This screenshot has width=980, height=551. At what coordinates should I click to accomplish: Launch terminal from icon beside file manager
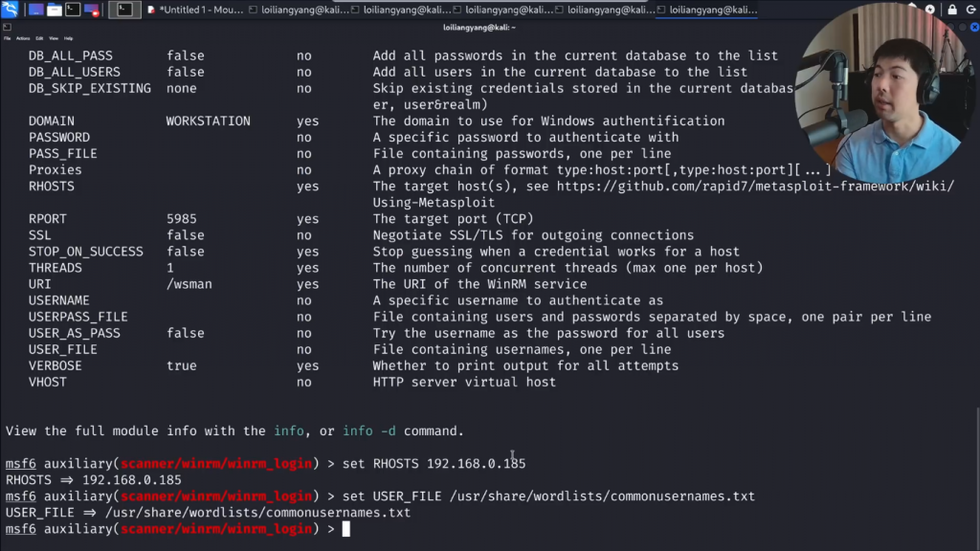click(73, 10)
